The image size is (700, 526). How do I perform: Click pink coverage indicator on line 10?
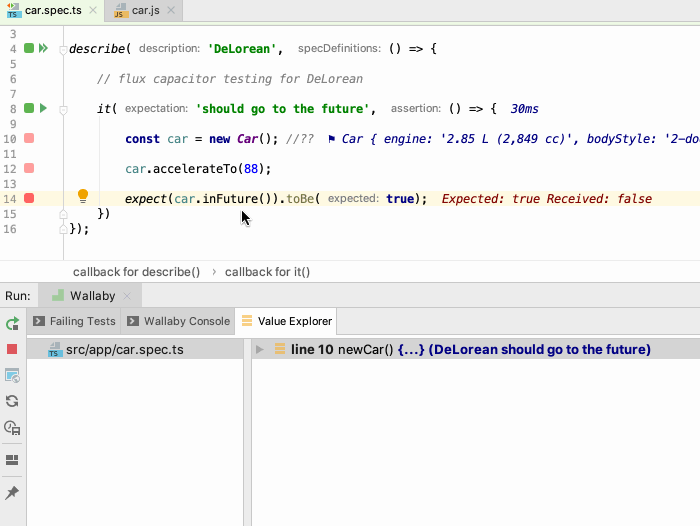pos(29,138)
